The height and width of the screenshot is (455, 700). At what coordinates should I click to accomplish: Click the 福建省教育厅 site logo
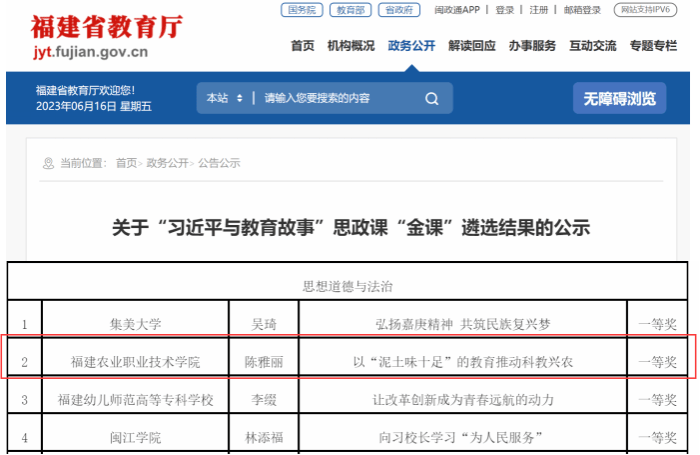(106, 38)
